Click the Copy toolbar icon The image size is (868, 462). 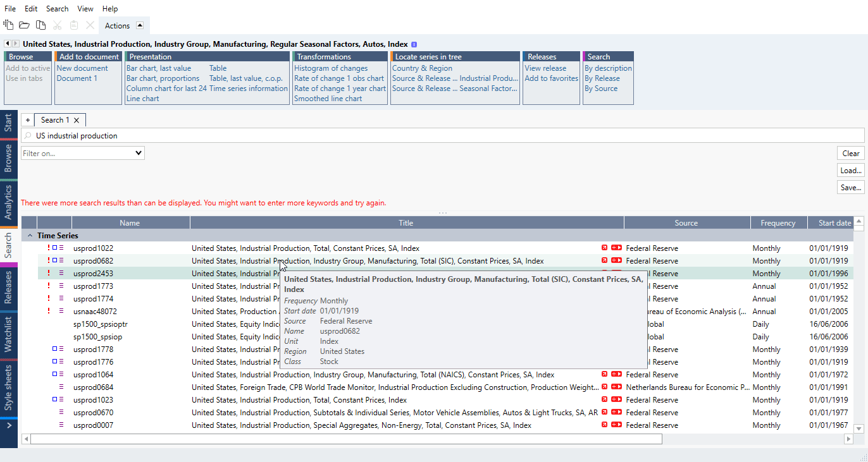click(40, 25)
